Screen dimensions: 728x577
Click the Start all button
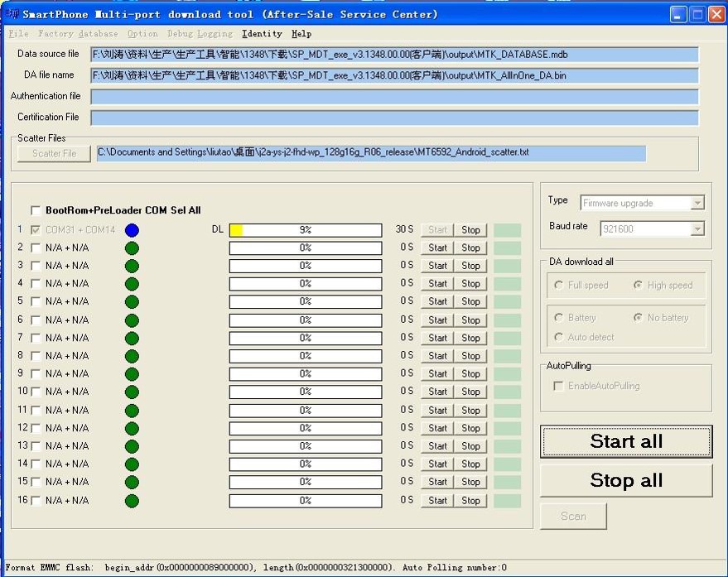(626, 441)
